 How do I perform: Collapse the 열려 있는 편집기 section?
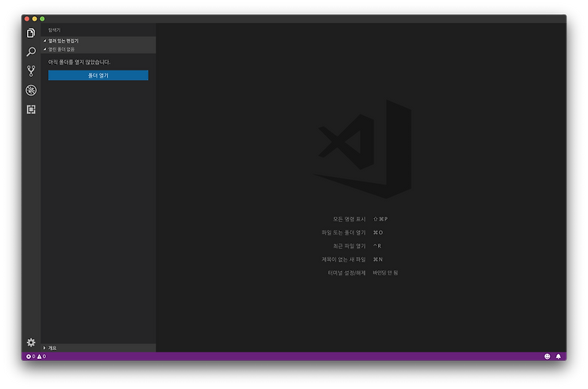(98, 41)
